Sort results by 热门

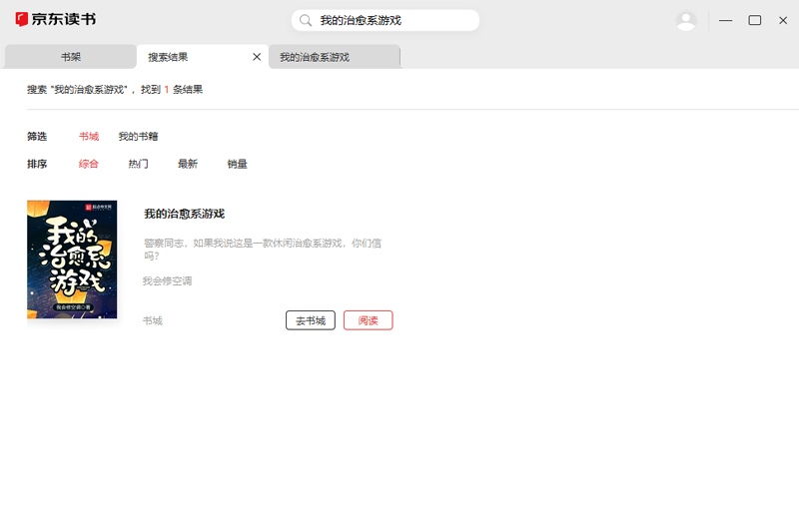[x=138, y=164]
